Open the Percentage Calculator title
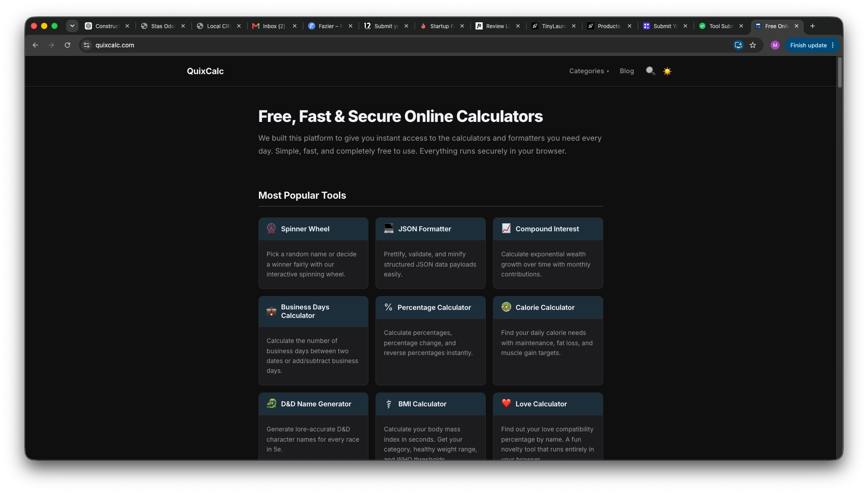Screen dimensions: 868x493 tap(434, 307)
